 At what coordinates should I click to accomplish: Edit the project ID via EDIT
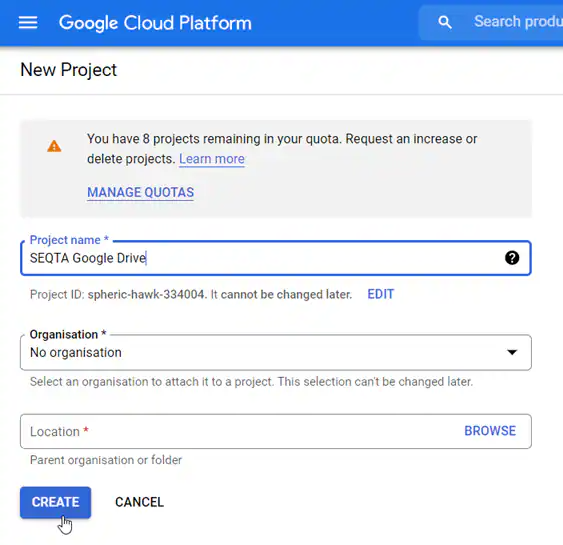coord(381,294)
